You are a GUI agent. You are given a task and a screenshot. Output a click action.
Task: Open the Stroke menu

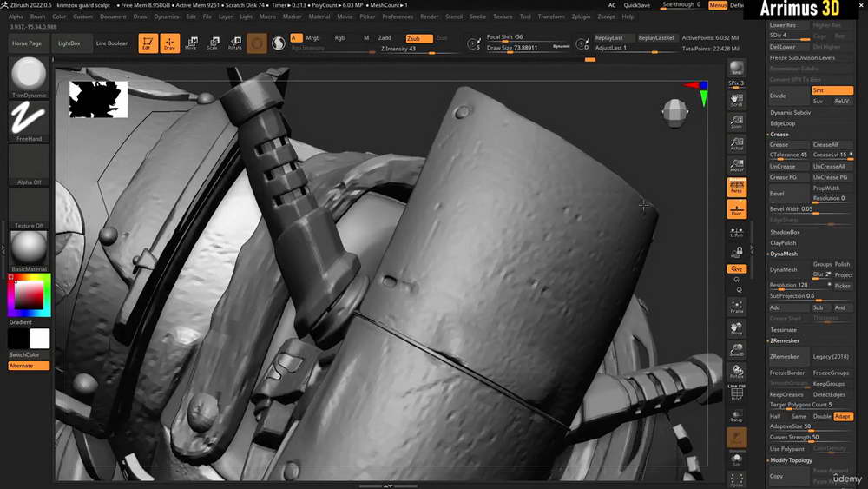pyautogui.click(x=477, y=17)
